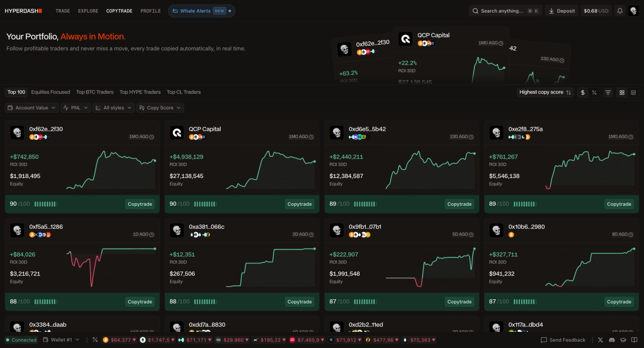
Task: Click the skull avatar of 0x10b6...2980
Action: coord(497,230)
